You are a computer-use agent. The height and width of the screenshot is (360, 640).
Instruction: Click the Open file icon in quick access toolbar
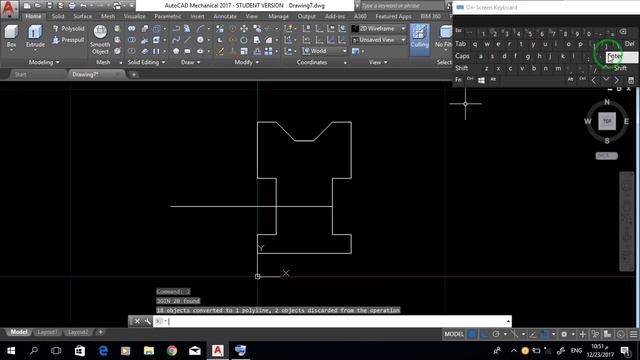tap(38, 6)
